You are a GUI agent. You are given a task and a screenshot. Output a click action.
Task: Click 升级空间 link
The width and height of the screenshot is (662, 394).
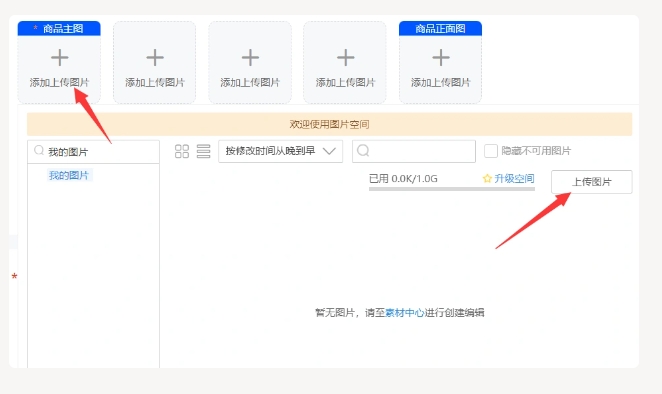click(x=514, y=179)
